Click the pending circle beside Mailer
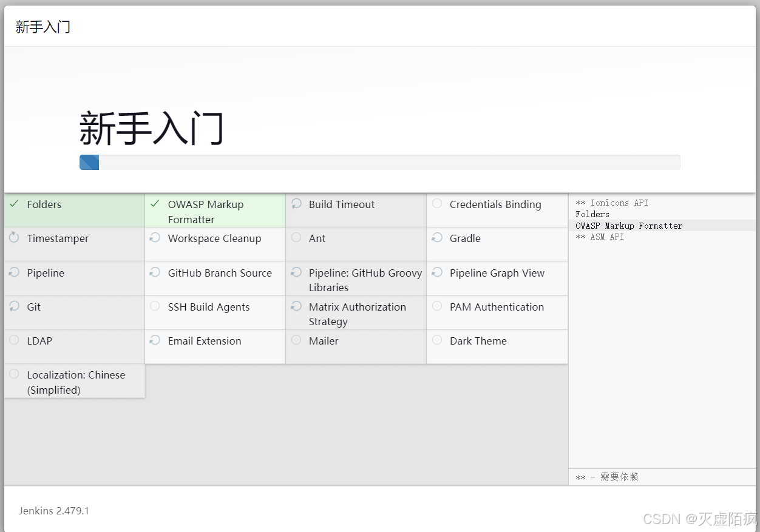Viewport: 760px width, 532px height. [296, 340]
